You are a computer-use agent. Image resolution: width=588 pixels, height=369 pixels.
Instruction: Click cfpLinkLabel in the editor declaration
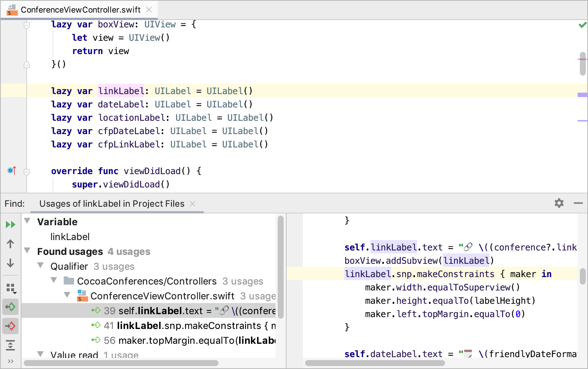click(129, 144)
